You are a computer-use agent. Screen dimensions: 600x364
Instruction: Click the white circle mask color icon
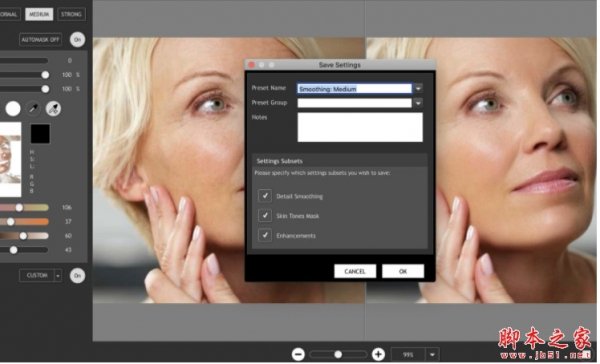pyautogui.click(x=13, y=109)
